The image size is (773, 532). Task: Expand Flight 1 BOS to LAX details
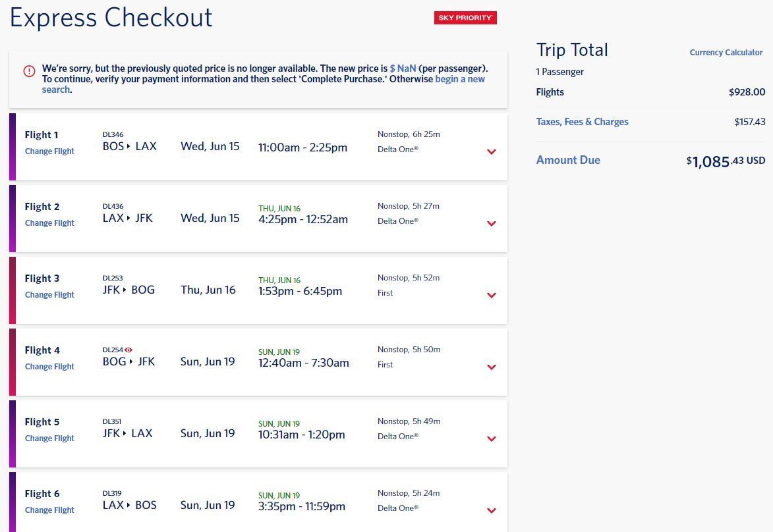tap(492, 151)
